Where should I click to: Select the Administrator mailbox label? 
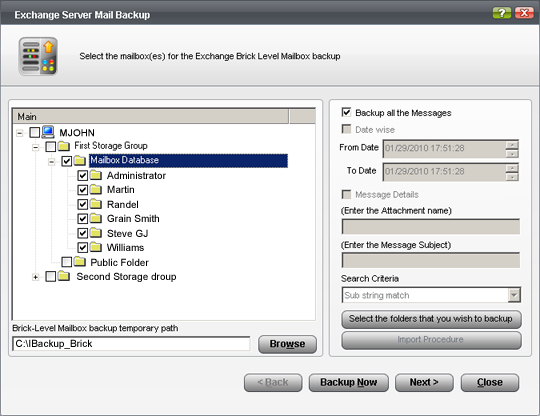(x=136, y=176)
